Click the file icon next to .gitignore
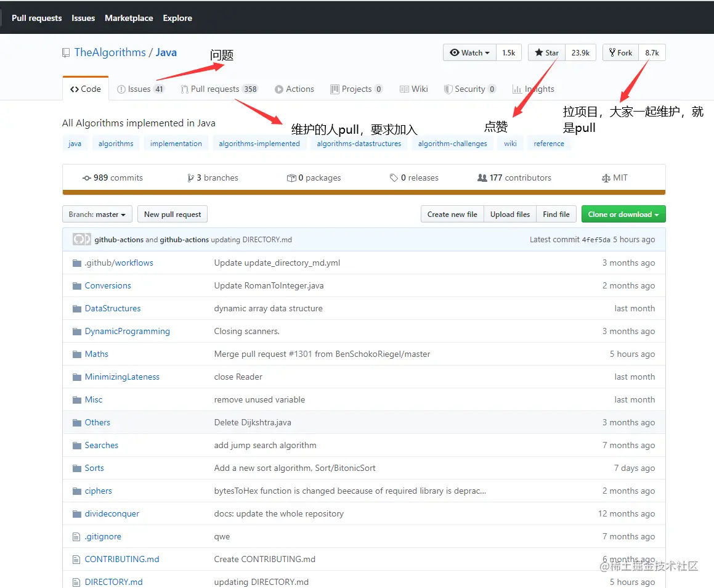The image size is (714, 588). tap(76, 537)
